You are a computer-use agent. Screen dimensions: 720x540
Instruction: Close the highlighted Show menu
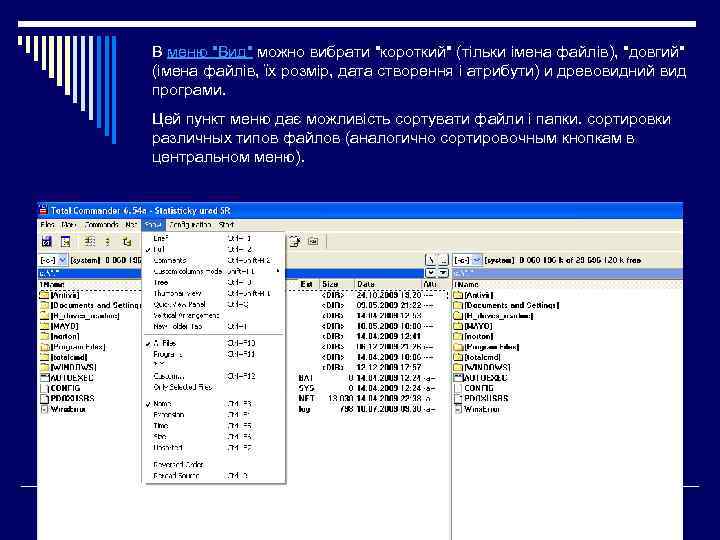click(153, 225)
